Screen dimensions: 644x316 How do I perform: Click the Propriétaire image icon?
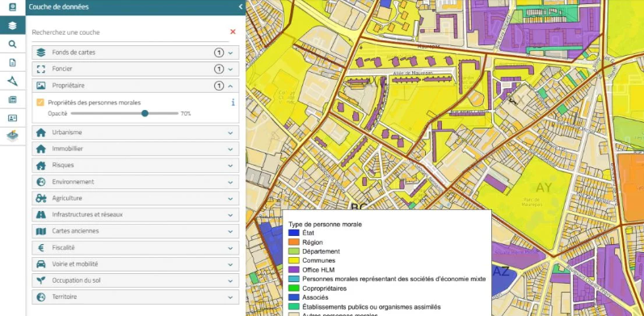coord(40,86)
